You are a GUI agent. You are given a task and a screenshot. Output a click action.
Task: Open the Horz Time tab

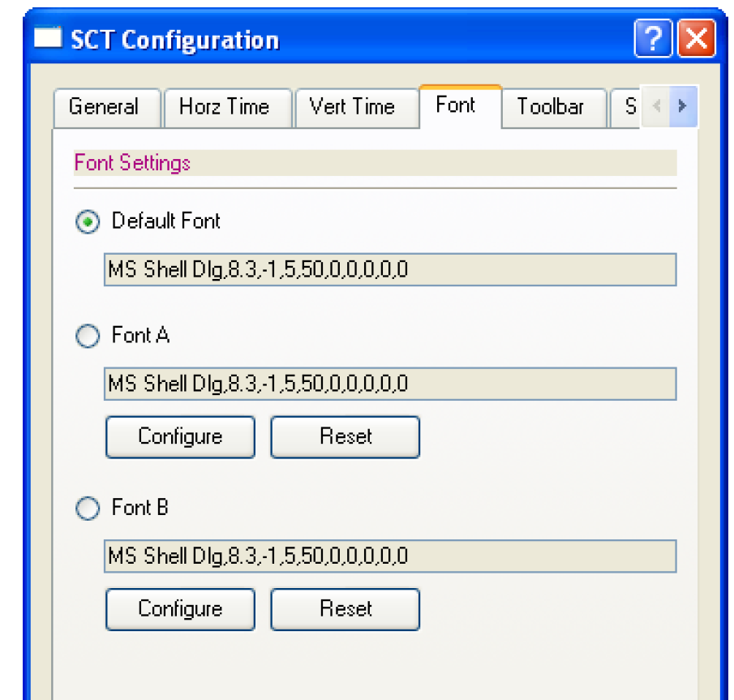(229, 107)
